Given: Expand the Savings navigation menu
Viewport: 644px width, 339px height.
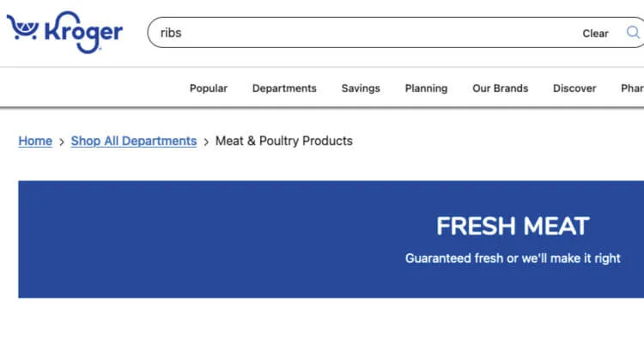Looking at the screenshot, I should pyautogui.click(x=361, y=88).
